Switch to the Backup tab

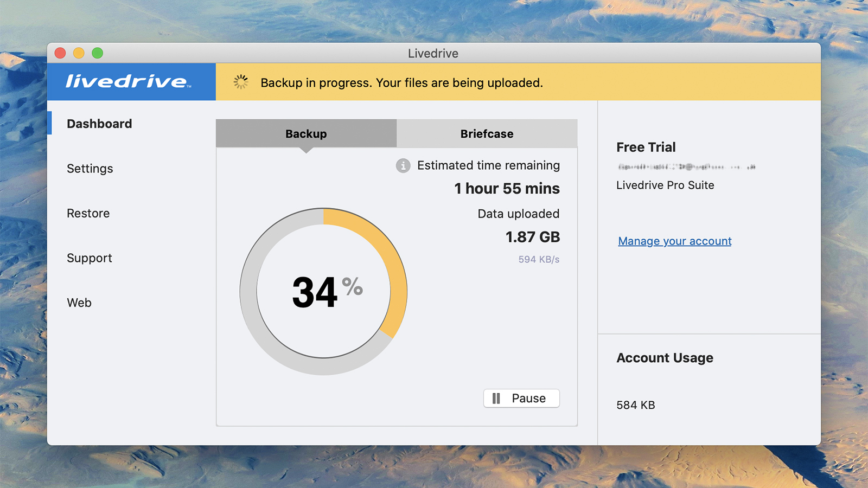(306, 133)
